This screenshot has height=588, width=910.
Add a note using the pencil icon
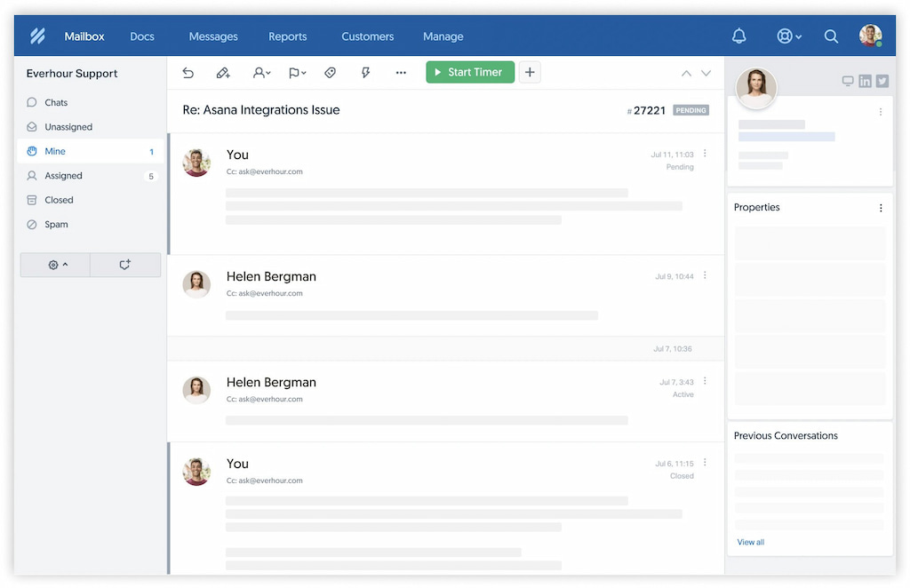[223, 73]
